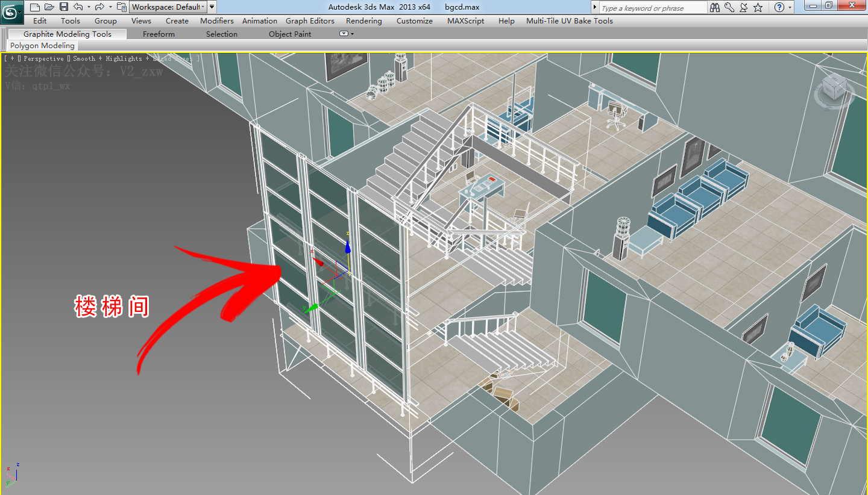Open redo history dropdown arrow
Image resolution: width=868 pixels, height=495 pixels.
click(x=110, y=7)
